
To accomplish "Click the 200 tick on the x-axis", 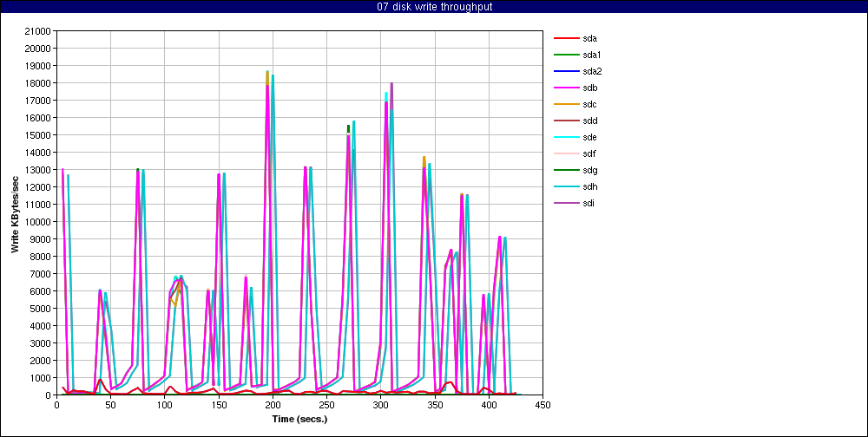I will tap(273, 404).
